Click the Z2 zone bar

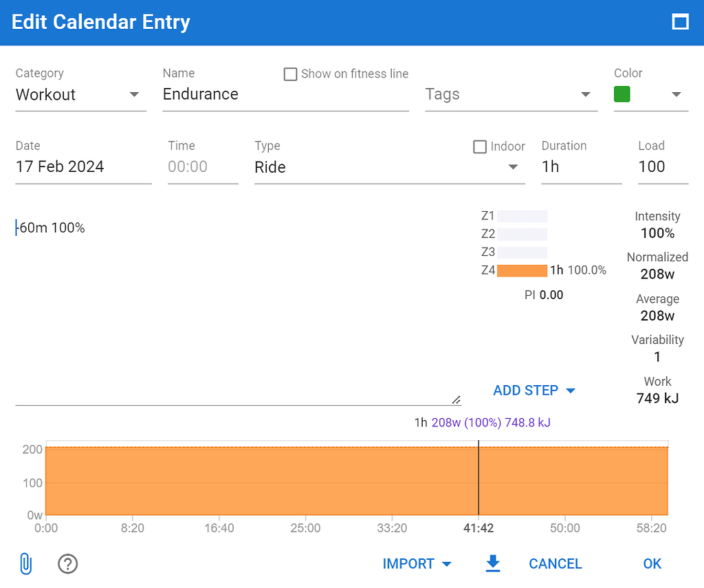click(x=522, y=234)
